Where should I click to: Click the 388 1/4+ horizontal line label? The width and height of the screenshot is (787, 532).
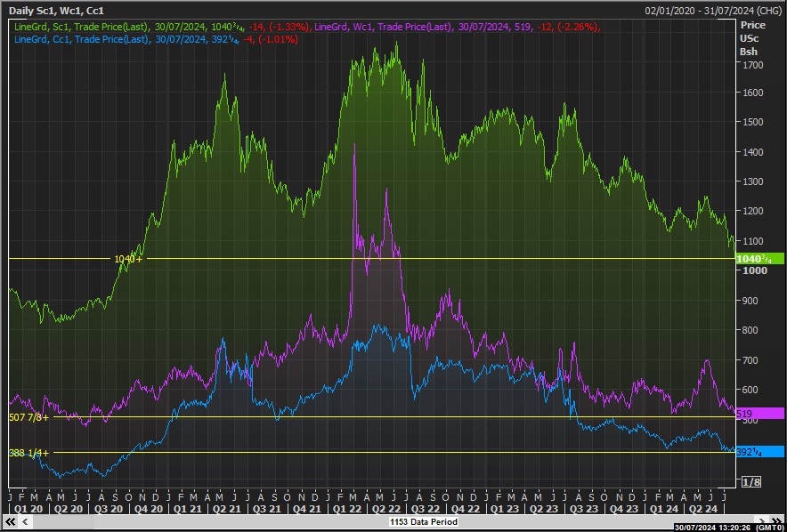tap(28, 453)
